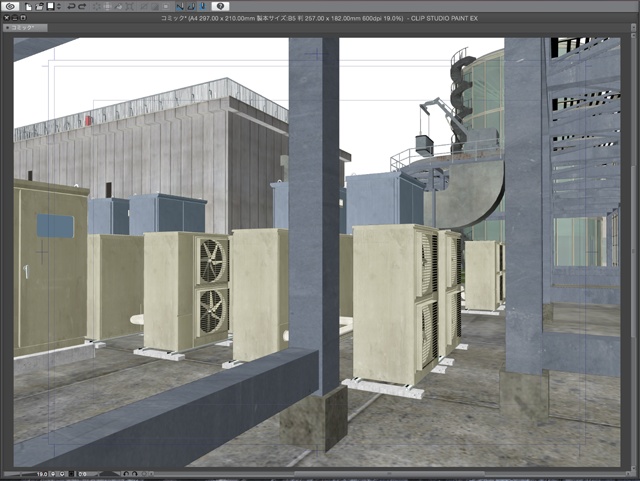
Task: Click the horizontal scrollbar under canvas
Action: 388,474
